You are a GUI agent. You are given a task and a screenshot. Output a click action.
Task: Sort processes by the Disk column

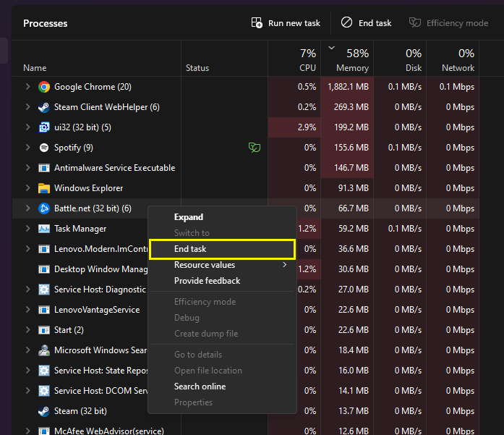pos(400,59)
